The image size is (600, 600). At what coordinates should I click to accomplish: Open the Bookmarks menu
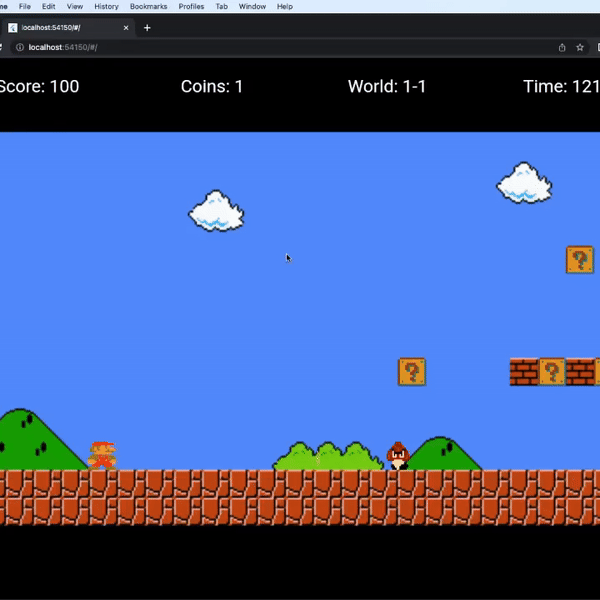pos(148,6)
